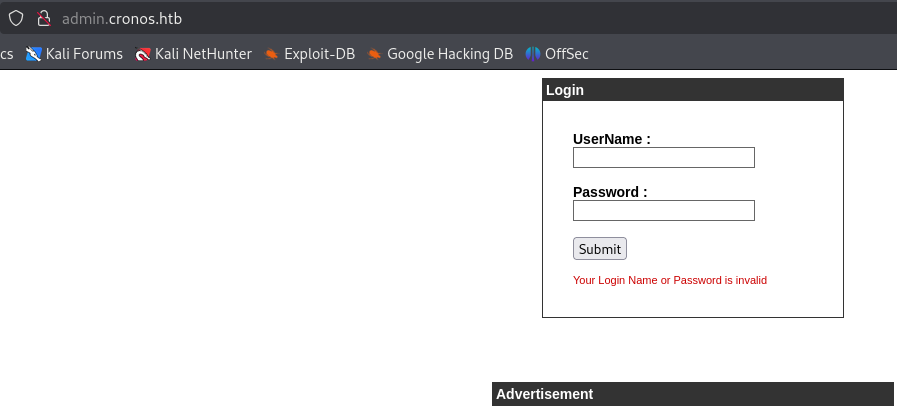Focus the UserName text field

(663, 158)
